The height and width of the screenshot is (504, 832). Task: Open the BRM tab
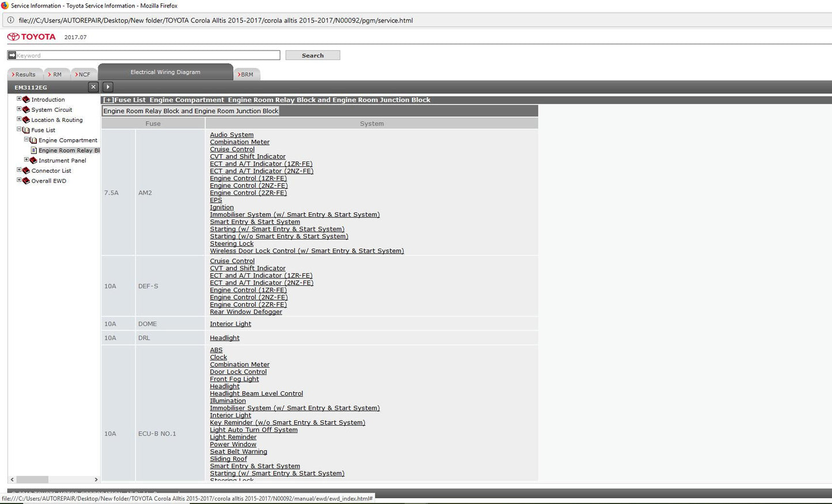[246, 74]
